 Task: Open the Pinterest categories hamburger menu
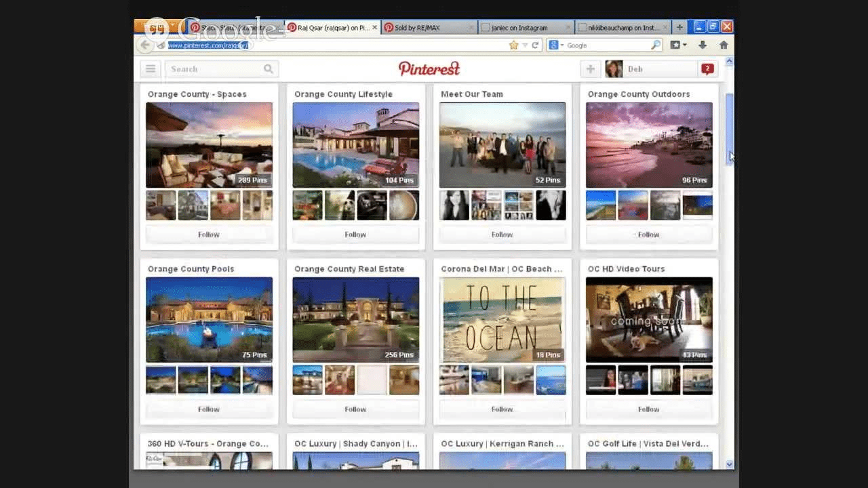coord(150,68)
